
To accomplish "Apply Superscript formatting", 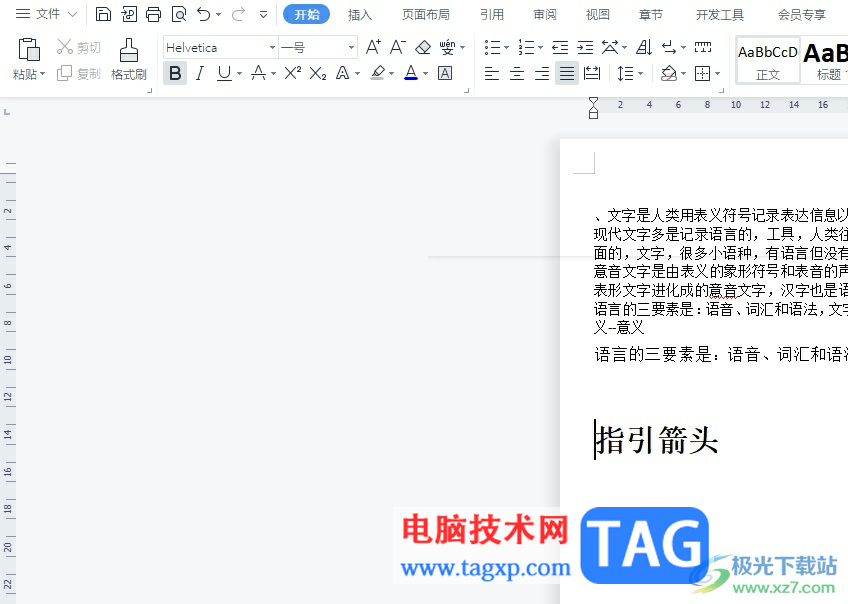I will [293, 73].
